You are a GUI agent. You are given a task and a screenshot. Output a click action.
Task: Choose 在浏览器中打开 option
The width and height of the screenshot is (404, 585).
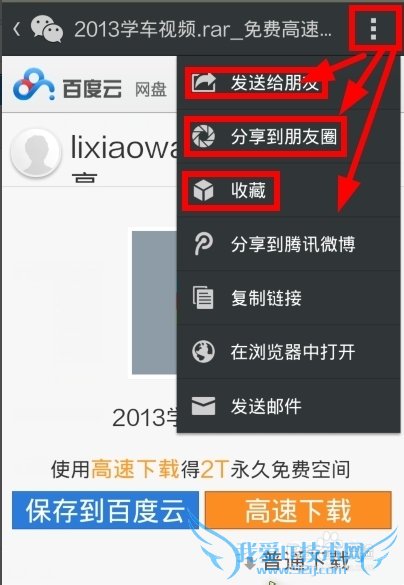289,351
